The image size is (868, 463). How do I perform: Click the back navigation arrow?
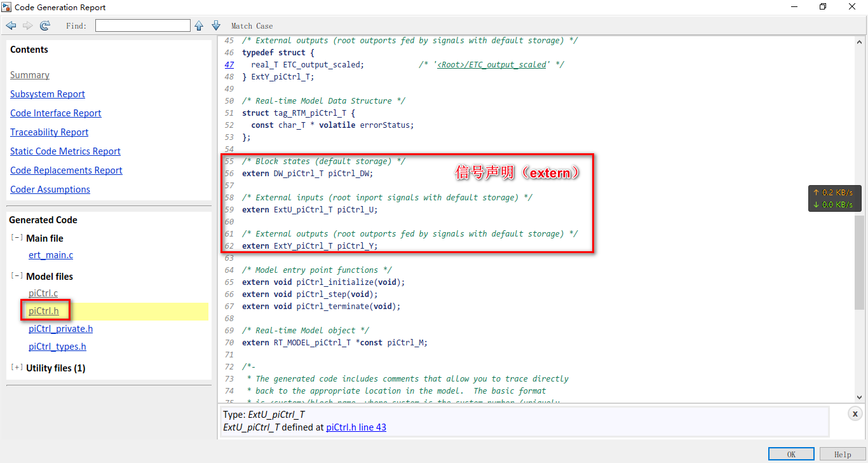pyautogui.click(x=11, y=25)
